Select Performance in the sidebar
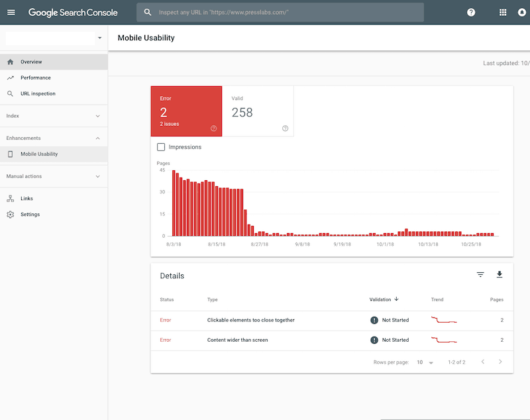Screen dimensions: 530x420 pos(54,78)
